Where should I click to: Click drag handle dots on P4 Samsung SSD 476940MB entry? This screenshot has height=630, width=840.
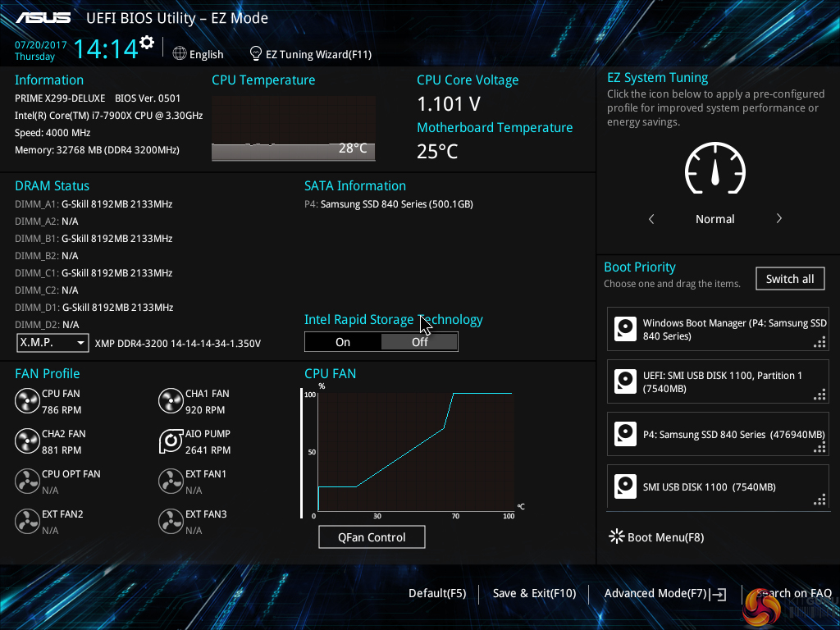click(819, 448)
